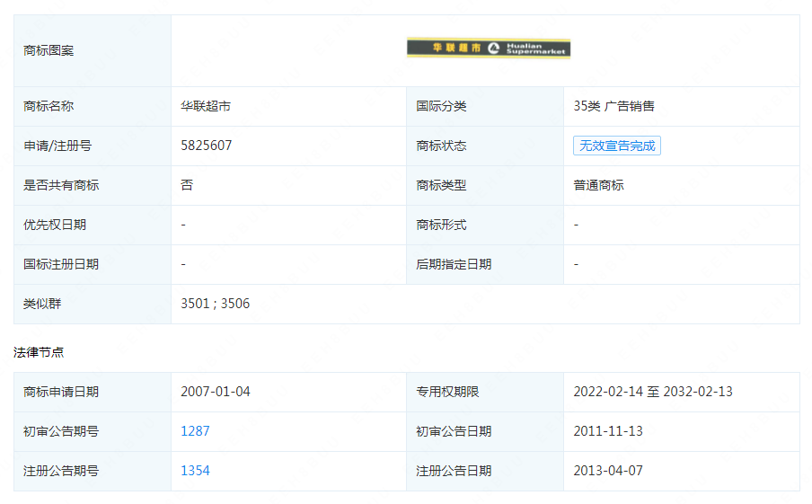Click the Hualian Supermarket trademark image
812x504 pixels.
488,49
